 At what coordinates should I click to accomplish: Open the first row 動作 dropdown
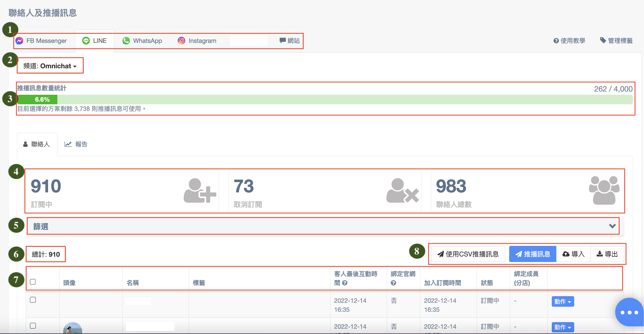coord(563,301)
